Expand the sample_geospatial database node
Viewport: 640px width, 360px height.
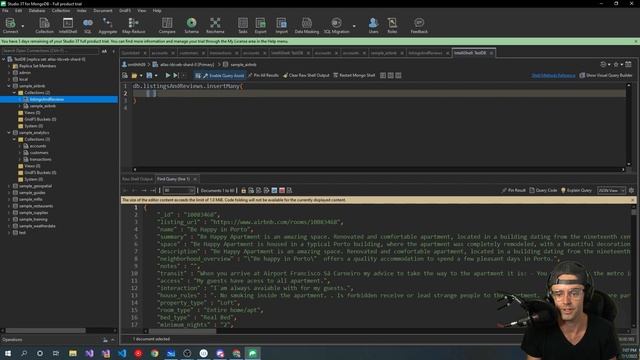point(9,186)
